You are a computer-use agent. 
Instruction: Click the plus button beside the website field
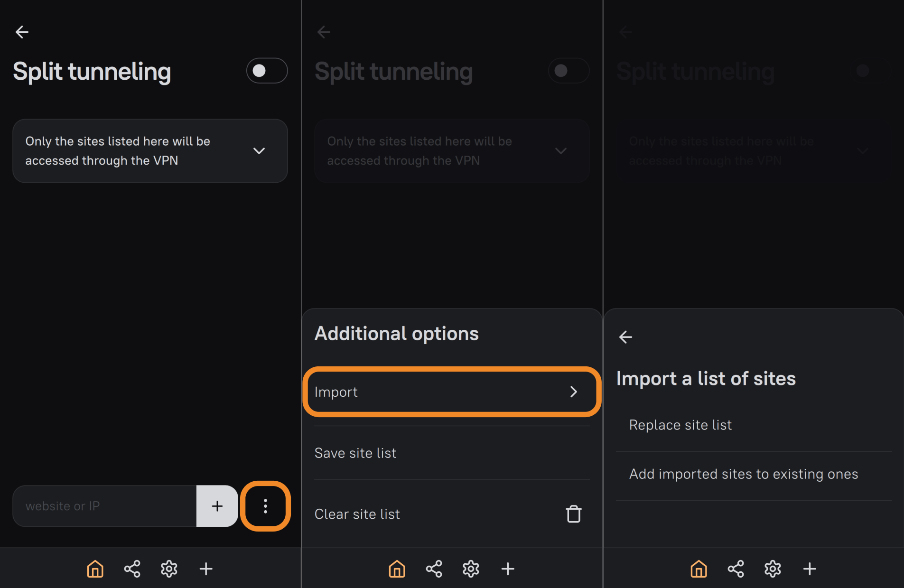coord(217,506)
